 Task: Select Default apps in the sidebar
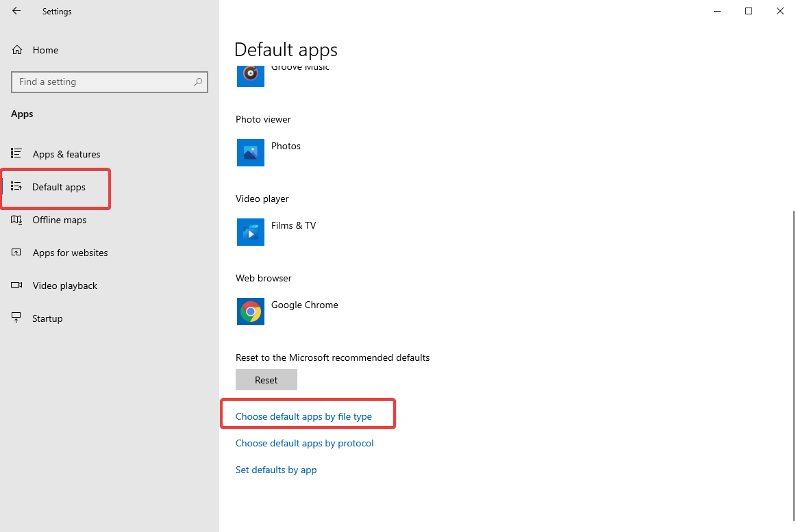point(58,187)
